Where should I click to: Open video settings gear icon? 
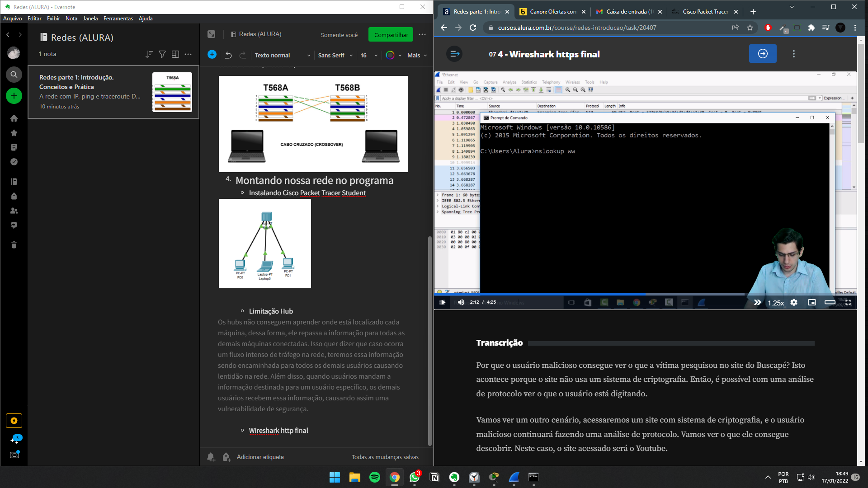point(794,302)
